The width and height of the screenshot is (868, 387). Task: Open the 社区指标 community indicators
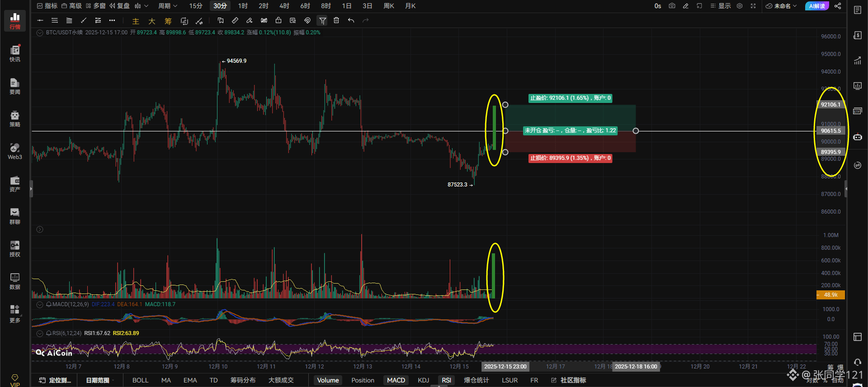coord(569,380)
